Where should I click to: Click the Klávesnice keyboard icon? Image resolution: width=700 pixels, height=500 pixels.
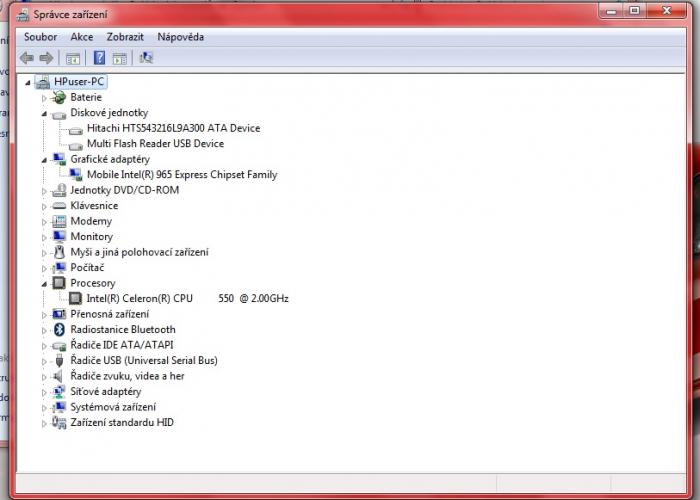59,205
